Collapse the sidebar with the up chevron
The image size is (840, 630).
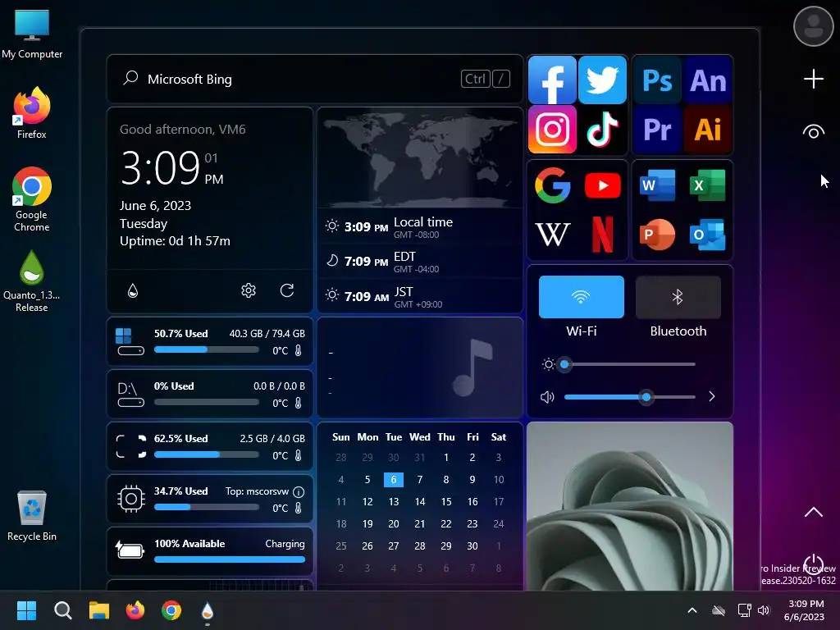tap(813, 512)
